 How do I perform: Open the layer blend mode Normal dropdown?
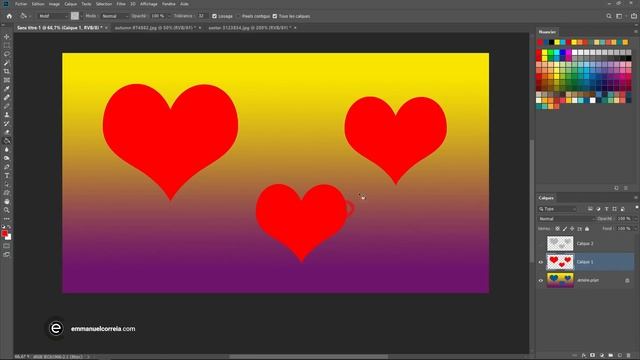pos(566,219)
